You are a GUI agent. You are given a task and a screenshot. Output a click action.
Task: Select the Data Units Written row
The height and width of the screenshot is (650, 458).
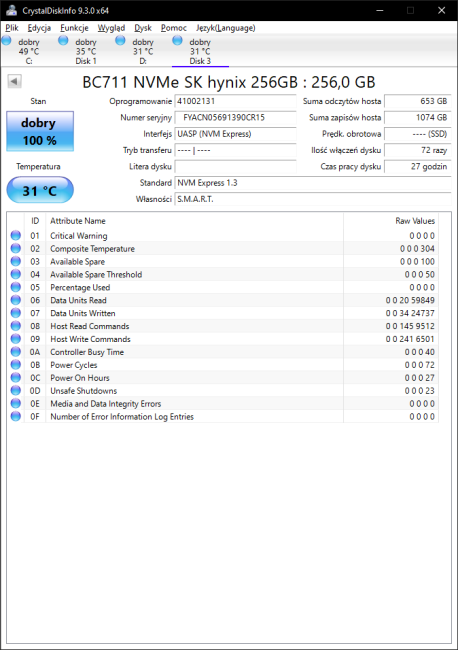pos(223,313)
